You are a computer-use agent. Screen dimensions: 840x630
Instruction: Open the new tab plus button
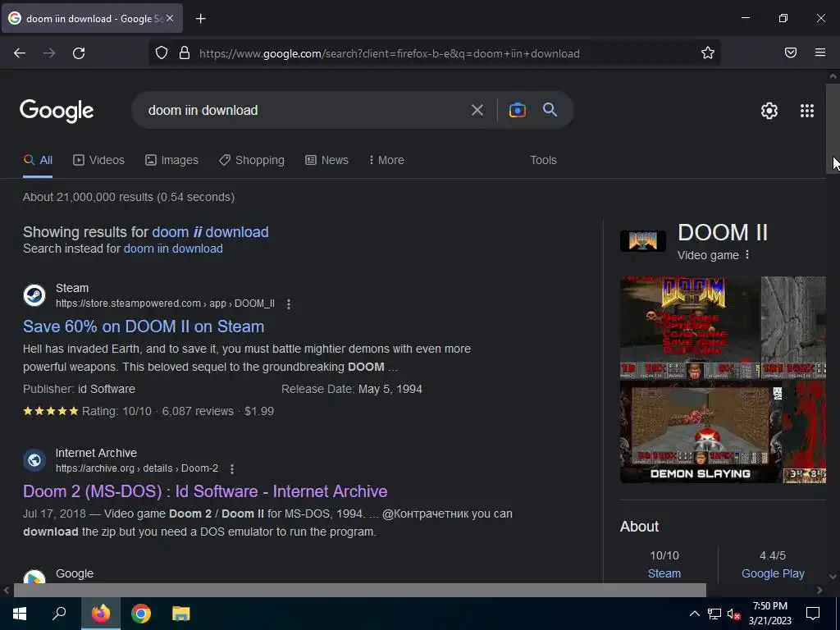coord(200,19)
